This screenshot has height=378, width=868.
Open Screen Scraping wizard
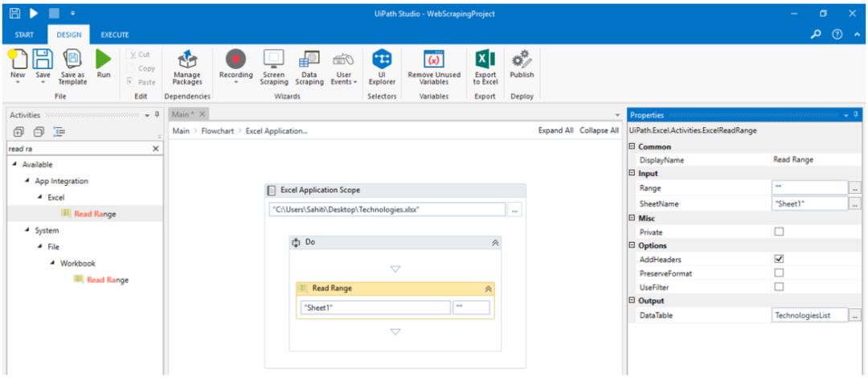pos(274,67)
